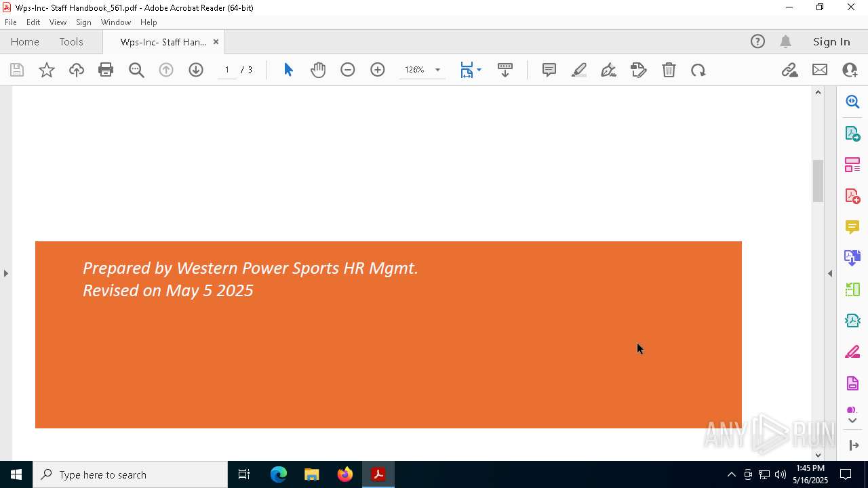Collapse the right tools pane
Image resolution: width=868 pixels, height=488 pixels.
(830, 273)
